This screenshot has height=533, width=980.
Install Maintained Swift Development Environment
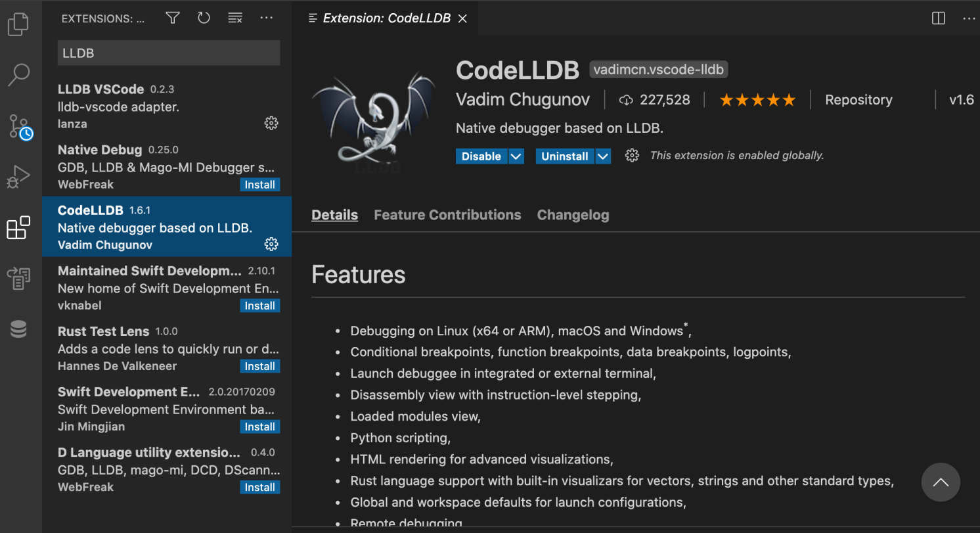click(x=260, y=306)
